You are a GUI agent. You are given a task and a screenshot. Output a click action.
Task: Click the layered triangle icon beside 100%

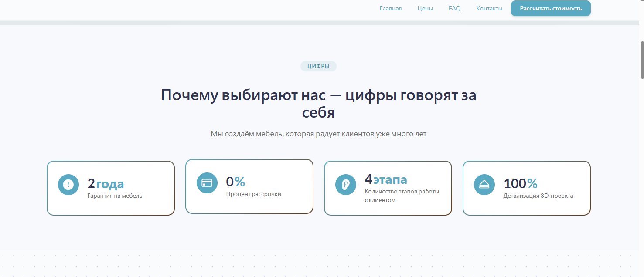click(484, 185)
